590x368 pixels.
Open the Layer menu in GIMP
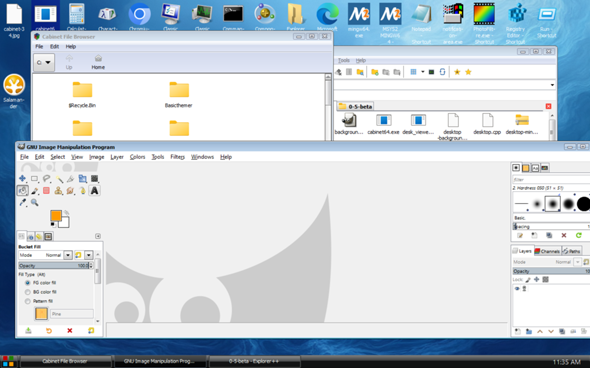click(117, 157)
